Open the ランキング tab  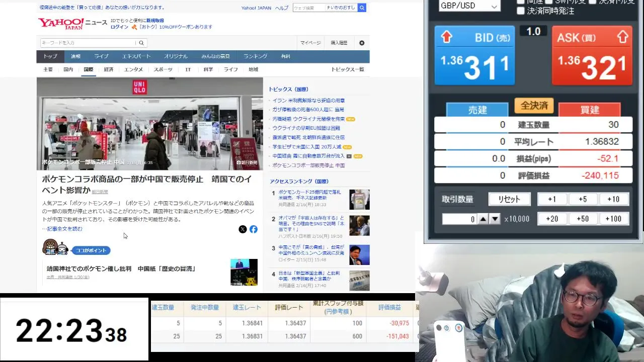tap(255, 56)
